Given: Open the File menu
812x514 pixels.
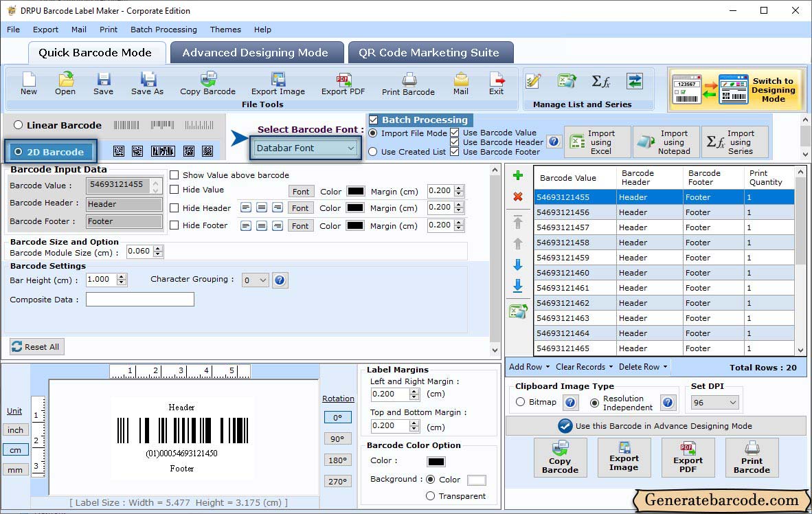Looking at the screenshot, I should (x=14, y=30).
